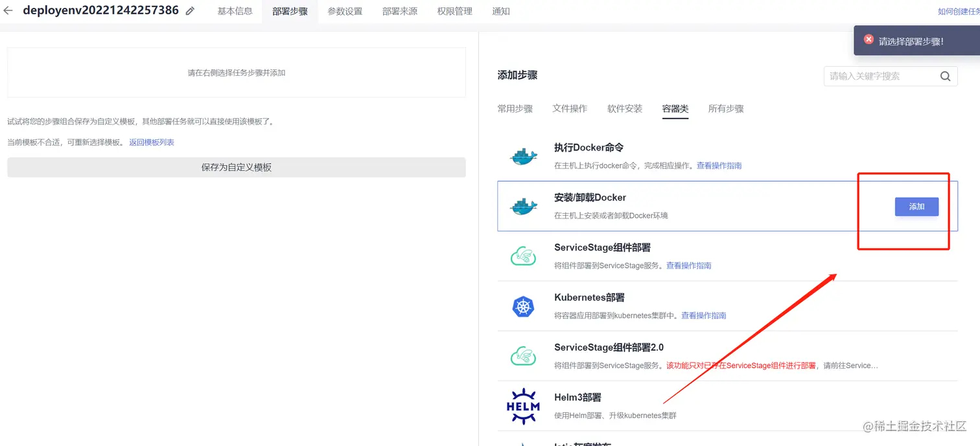Image resolution: width=980 pixels, height=446 pixels.
Task: Select Kubernetes部署 step title
Action: 589,298
